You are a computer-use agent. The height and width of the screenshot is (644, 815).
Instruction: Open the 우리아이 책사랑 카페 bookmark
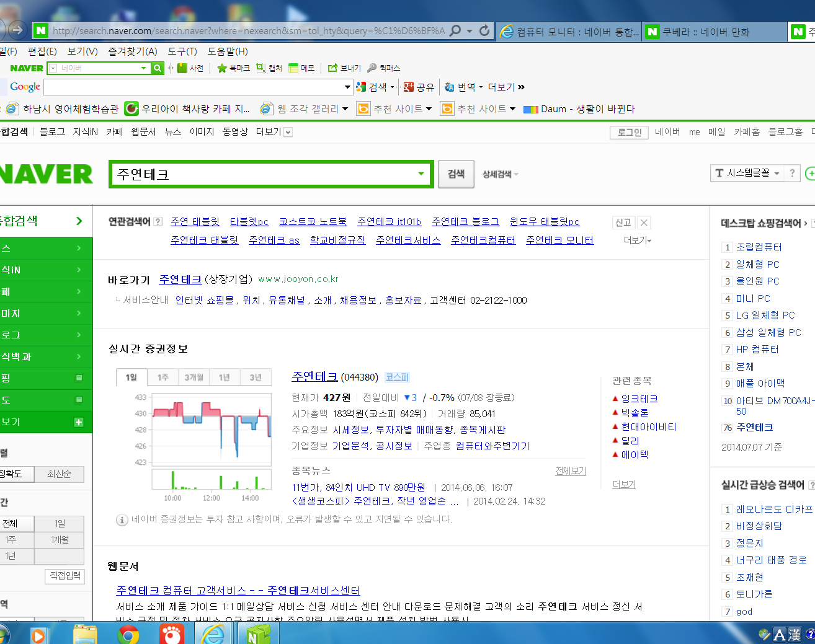click(x=187, y=109)
